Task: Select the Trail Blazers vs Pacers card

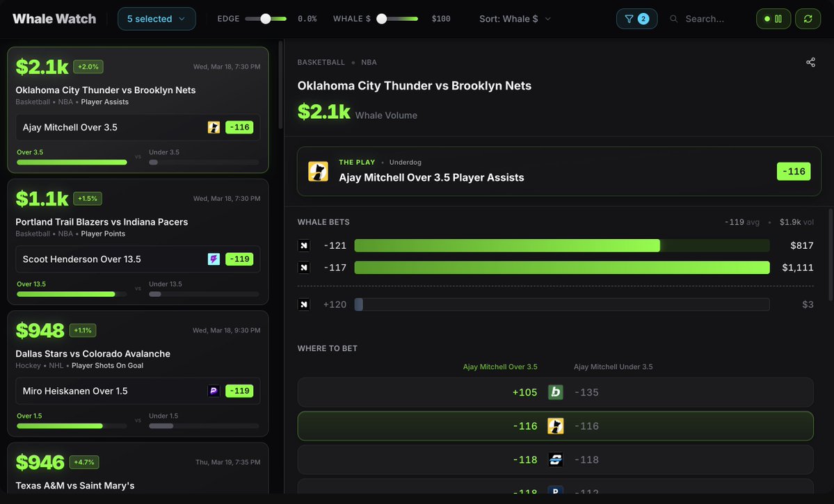Action: [x=138, y=242]
